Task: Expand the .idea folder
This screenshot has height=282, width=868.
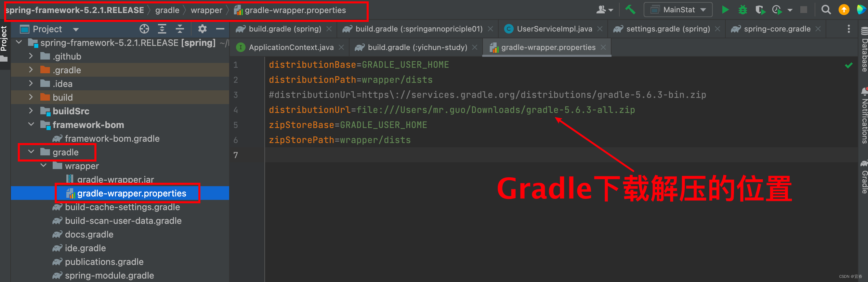Action: point(31,84)
